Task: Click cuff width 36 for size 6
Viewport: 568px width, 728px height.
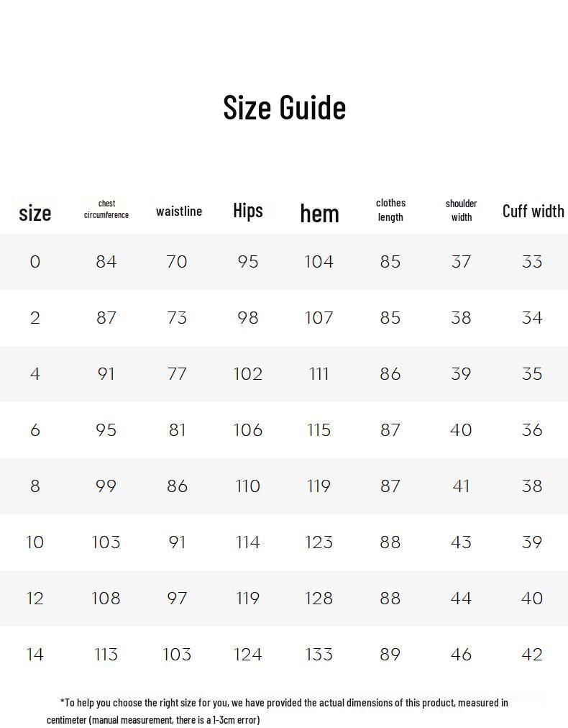Action: pos(532,430)
